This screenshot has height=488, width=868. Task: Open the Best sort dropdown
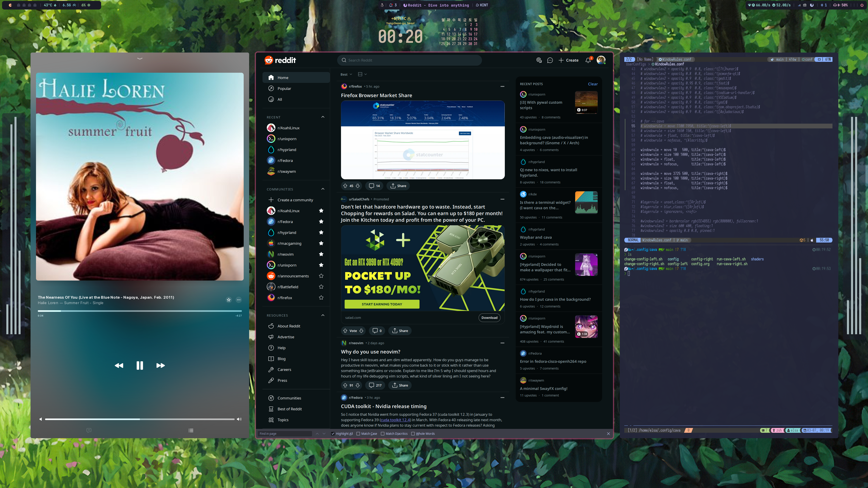point(346,75)
